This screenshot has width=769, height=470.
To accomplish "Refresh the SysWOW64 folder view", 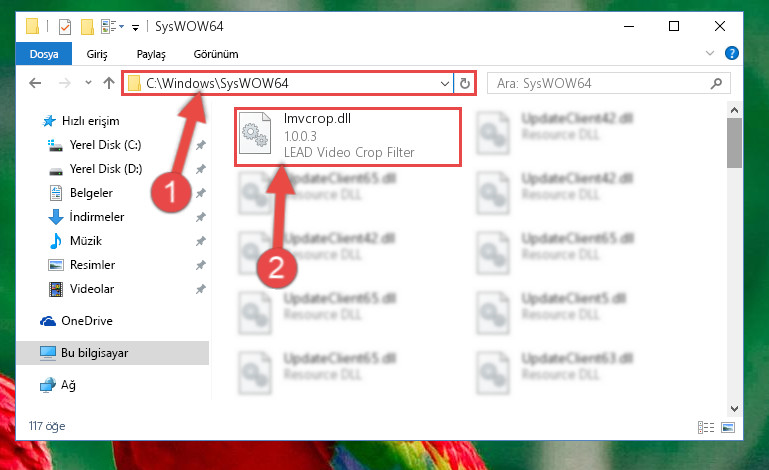I will point(464,83).
